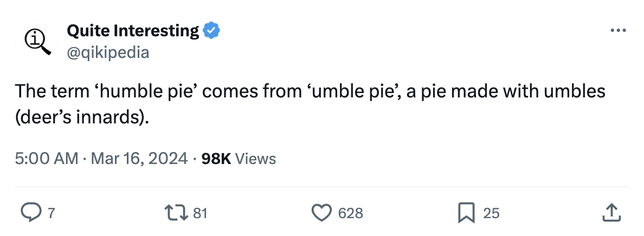Open the "Quite Interesting" display name link
Image resolution: width=644 pixels, height=236 pixels.
(x=133, y=31)
